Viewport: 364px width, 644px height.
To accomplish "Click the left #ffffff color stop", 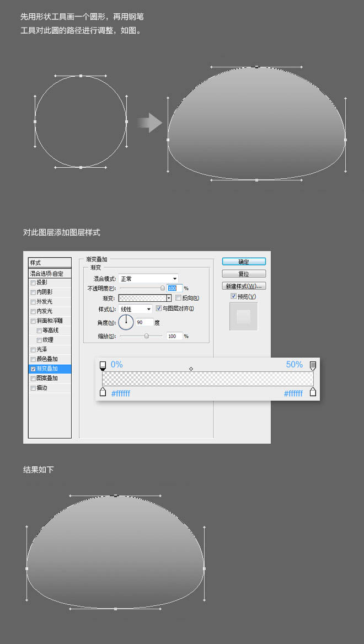I will click(103, 392).
